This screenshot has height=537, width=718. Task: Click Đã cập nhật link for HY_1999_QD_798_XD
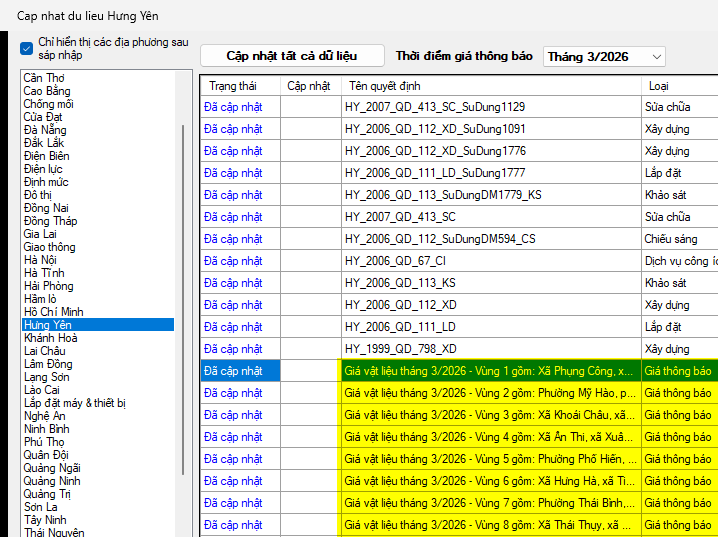click(x=233, y=349)
